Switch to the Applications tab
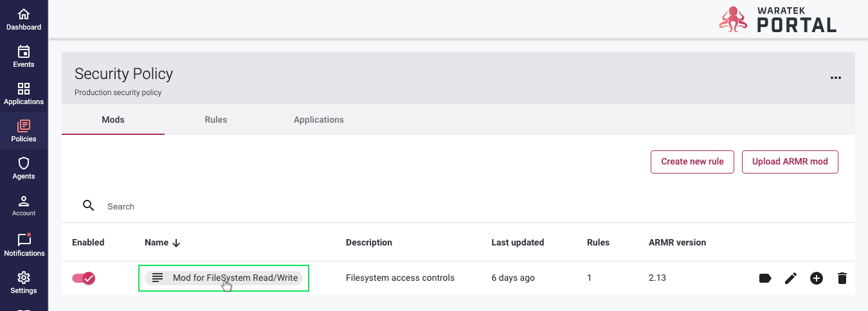Viewport: 868px width, 311px height. click(319, 120)
